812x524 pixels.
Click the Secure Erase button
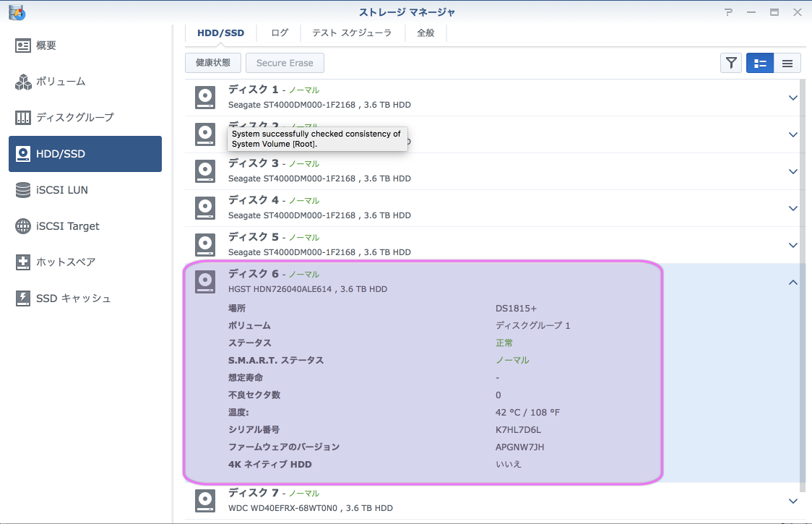point(285,63)
